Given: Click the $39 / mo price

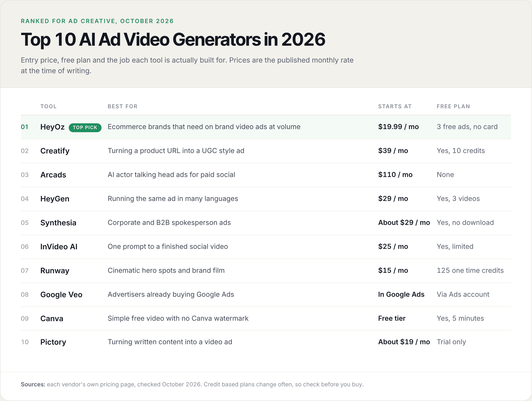Looking at the screenshot, I should (393, 151).
